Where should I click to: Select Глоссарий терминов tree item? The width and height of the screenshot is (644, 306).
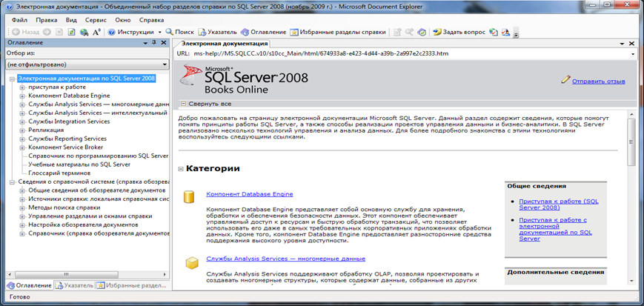point(59,173)
